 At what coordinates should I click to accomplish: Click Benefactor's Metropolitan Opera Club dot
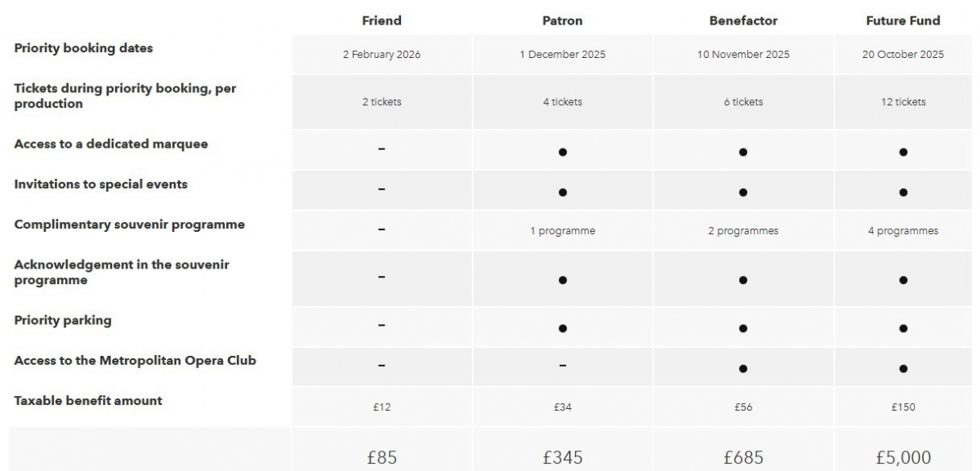pos(743,368)
